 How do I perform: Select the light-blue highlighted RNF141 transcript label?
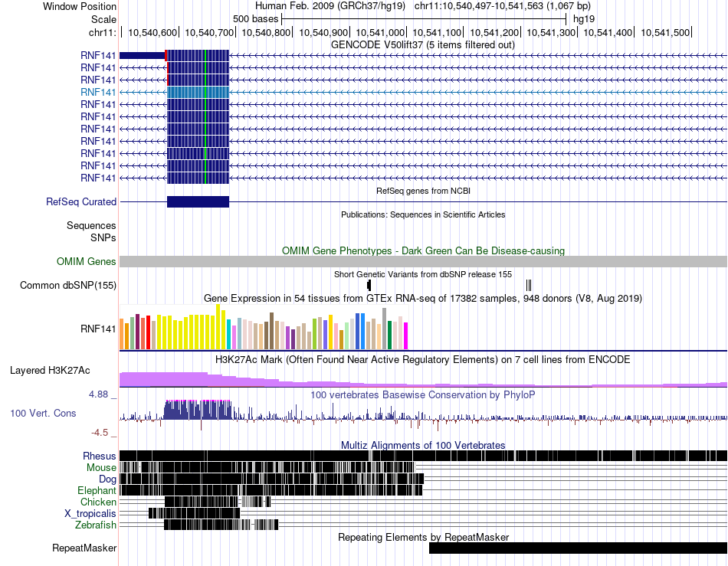coord(98,93)
